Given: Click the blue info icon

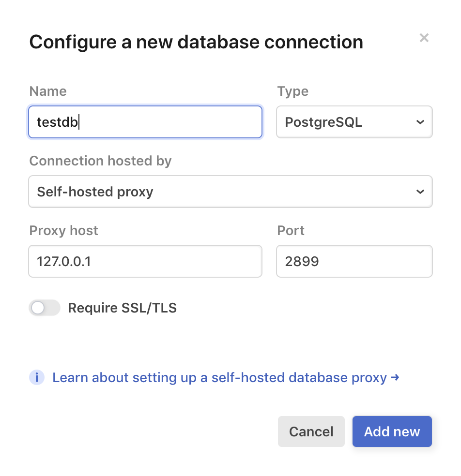Looking at the screenshot, I should [x=37, y=377].
